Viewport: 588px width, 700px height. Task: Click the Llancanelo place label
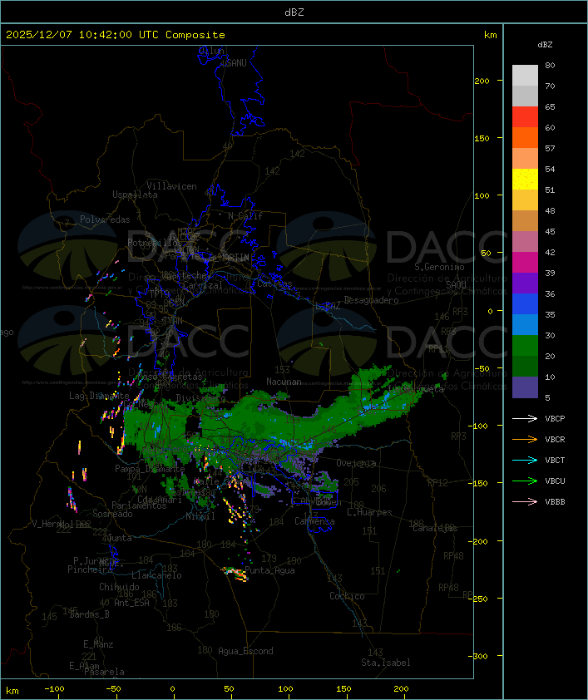click(156, 575)
